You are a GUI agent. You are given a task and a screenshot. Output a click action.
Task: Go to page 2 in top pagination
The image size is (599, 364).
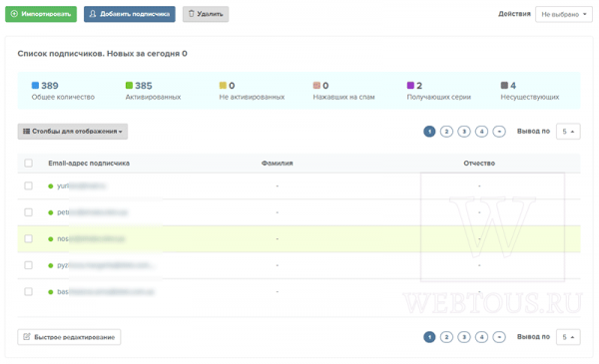coord(446,132)
